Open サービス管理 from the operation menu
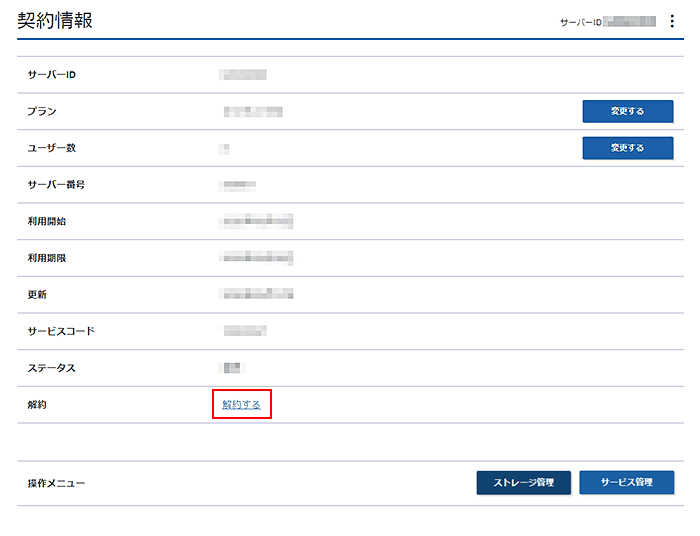The image size is (700, 536). [x=626, y=483]
